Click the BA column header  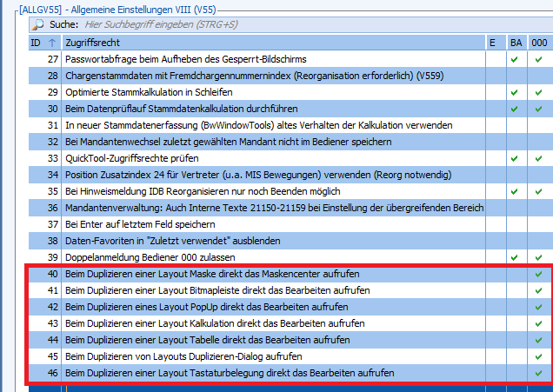point(516,42)
